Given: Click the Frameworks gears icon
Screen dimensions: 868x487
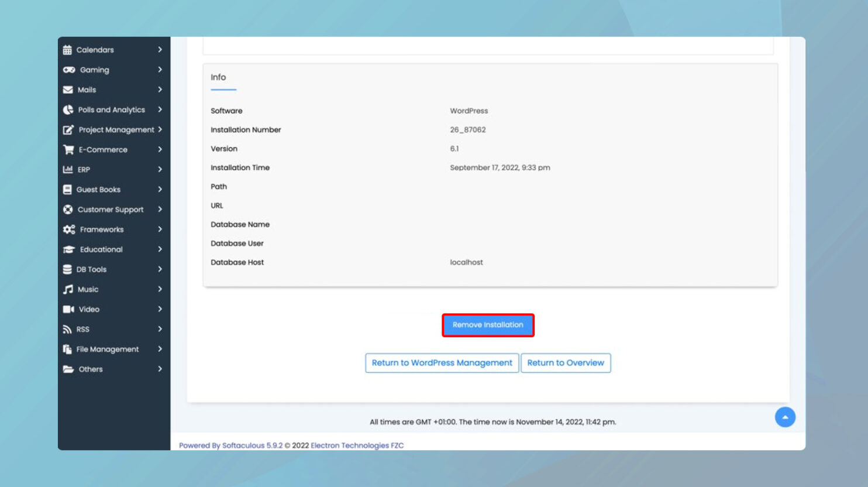Looking at the screenshot, I should coord(68,229).
